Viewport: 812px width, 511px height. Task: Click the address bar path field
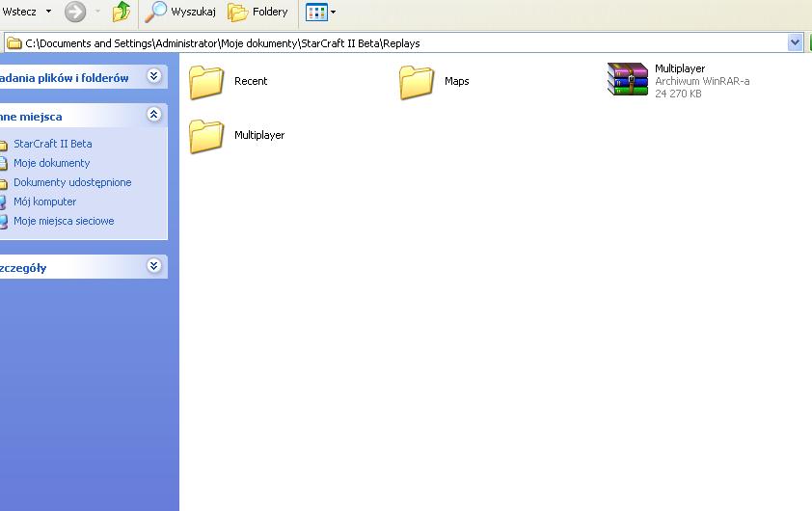[386, 42]
